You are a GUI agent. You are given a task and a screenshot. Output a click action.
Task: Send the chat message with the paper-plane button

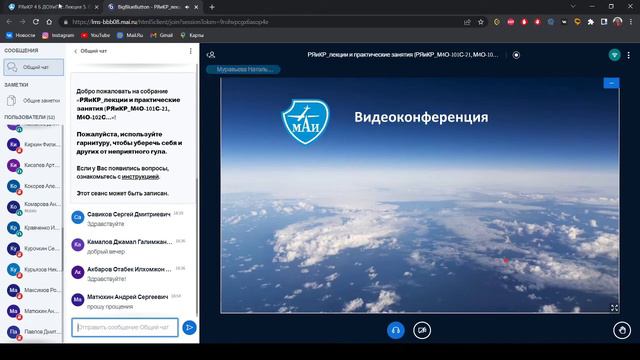(x=189, y=327)
